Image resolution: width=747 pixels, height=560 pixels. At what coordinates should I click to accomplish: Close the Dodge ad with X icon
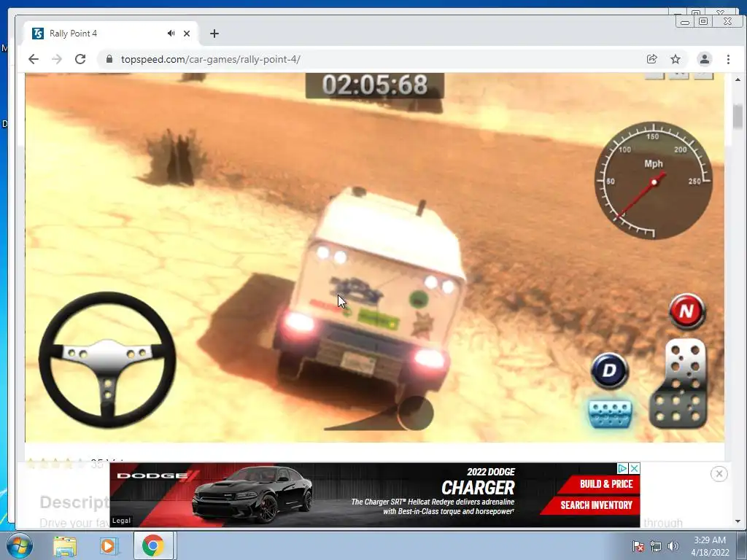[x=635, y=469]
